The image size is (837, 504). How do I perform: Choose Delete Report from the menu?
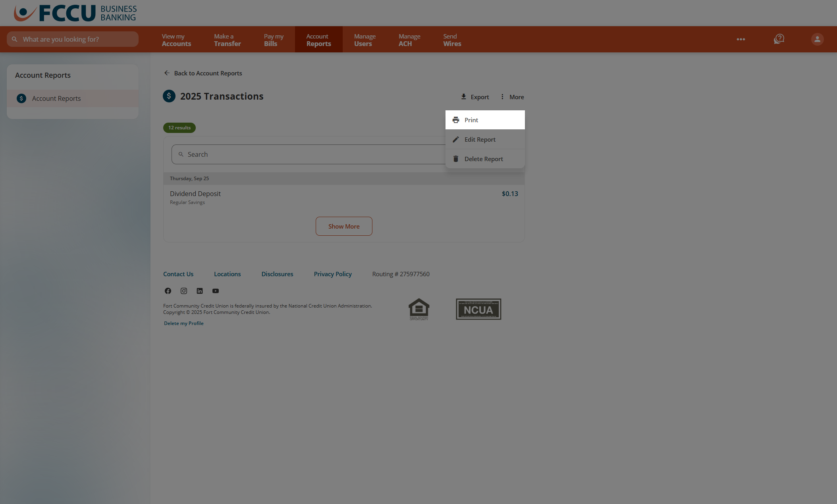[x=483, y=159]
